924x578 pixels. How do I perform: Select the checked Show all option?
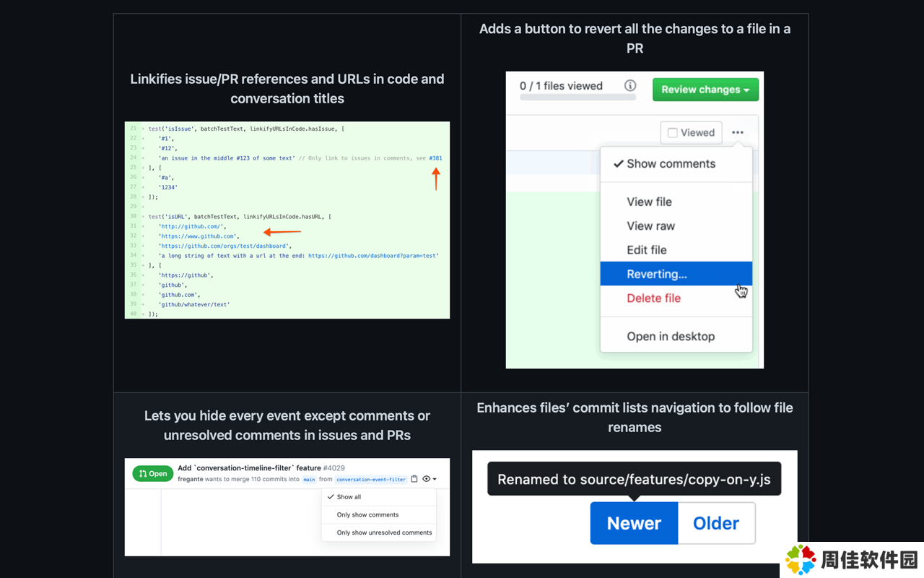(x=349, y=497)
